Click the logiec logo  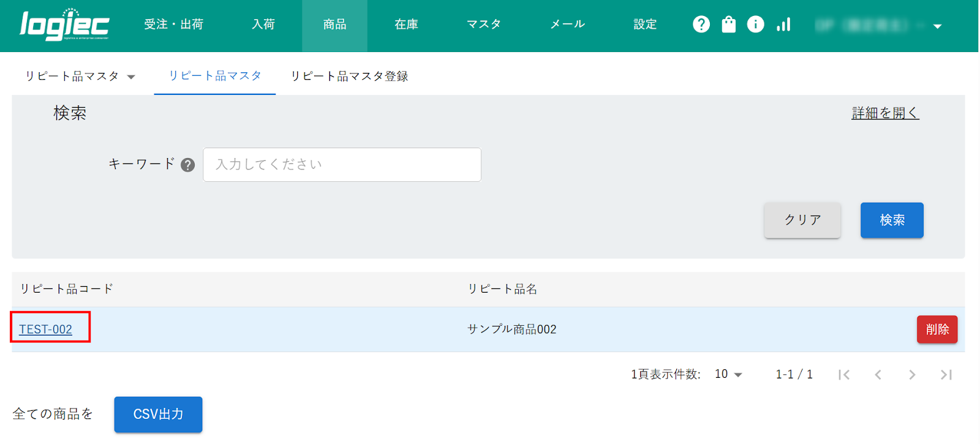click(64, 25)
